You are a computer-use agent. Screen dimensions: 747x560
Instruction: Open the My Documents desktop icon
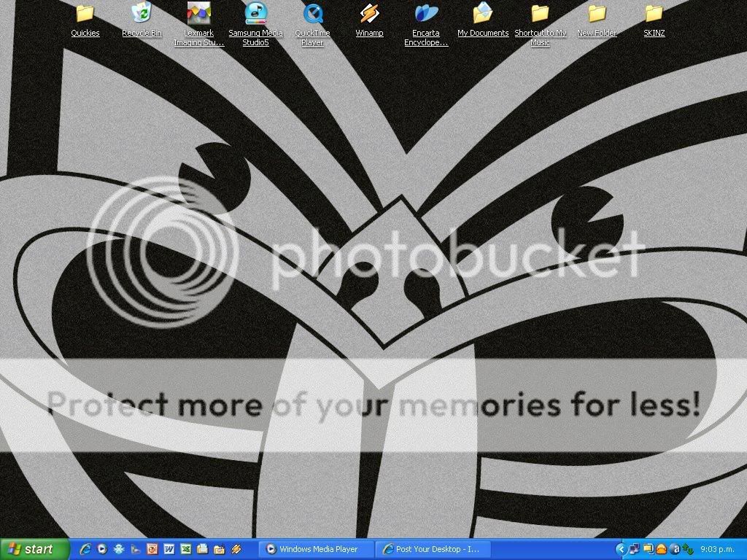click(483, 14)
